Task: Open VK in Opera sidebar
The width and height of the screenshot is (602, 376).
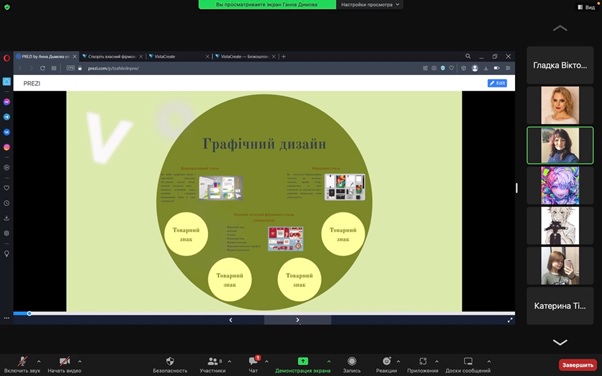Action: [7, 132]
